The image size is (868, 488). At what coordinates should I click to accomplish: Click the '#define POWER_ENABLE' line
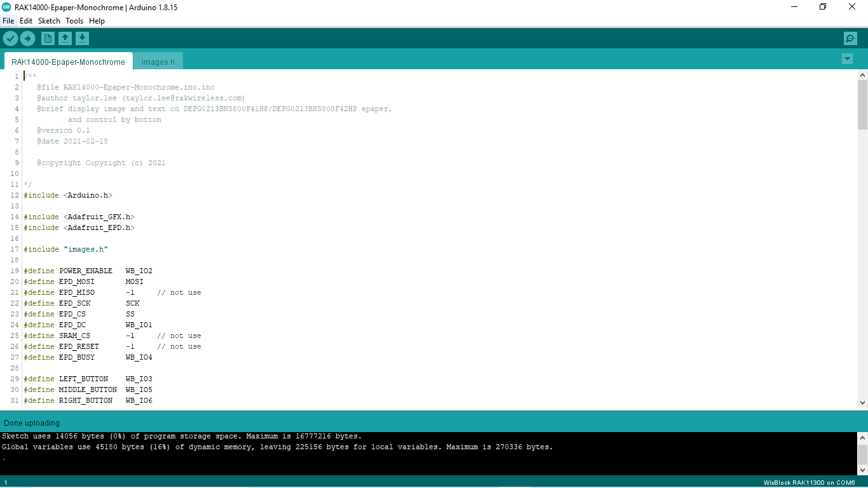tap(88, 271)
